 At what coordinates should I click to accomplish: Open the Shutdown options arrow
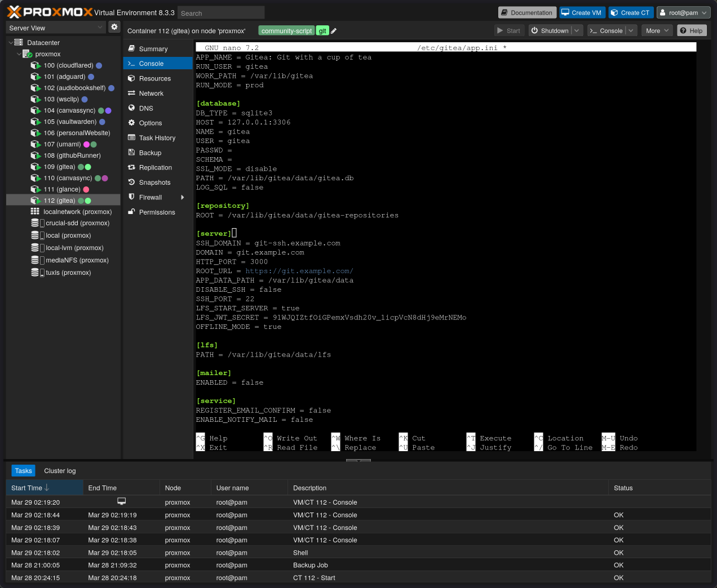coord(577,30)
